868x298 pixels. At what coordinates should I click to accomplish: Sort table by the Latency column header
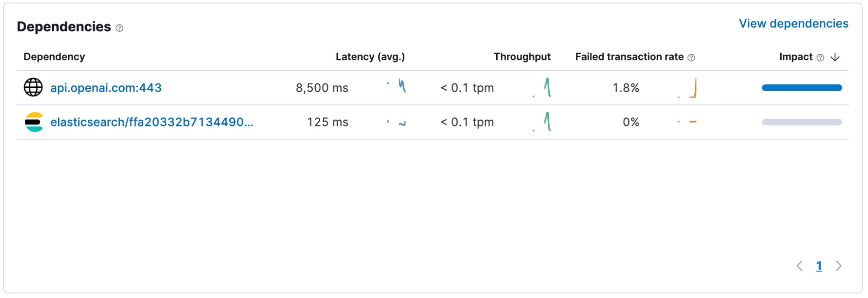pos(370,56)
